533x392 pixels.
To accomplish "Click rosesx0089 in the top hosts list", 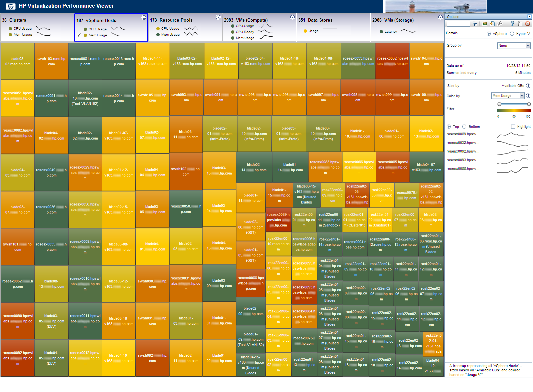I will [463, 134].
